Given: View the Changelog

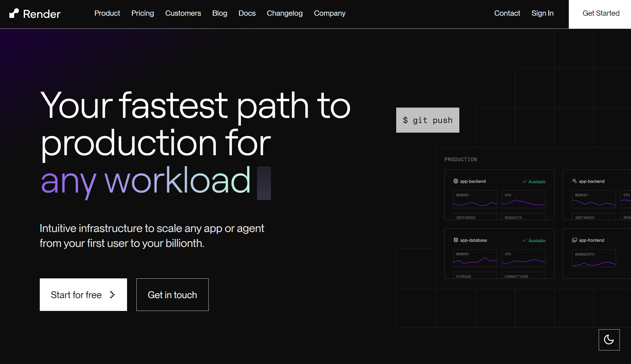Looking at the screenshot, I should point(285,13).
